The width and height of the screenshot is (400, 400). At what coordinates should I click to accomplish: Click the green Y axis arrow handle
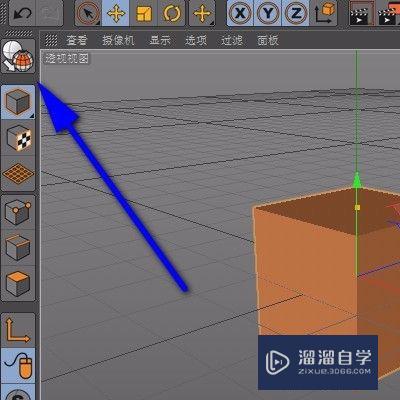[x=357, y=180]
